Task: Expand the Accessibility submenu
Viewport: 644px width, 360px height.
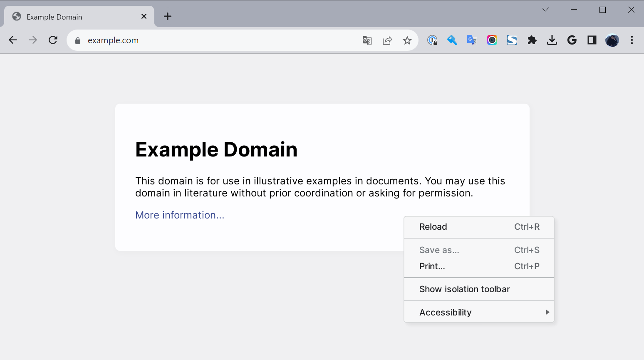Action: pyautogui.click(x=445, y=312)
